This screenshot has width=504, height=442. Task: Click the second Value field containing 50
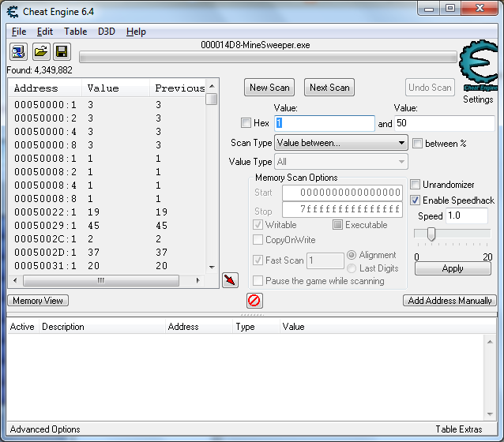click(445, 123)
